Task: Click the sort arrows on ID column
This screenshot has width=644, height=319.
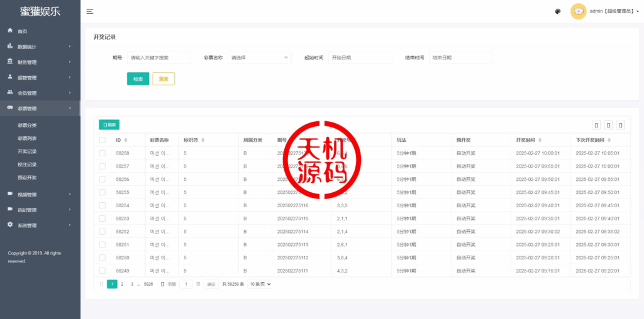Action: [126, 140]
